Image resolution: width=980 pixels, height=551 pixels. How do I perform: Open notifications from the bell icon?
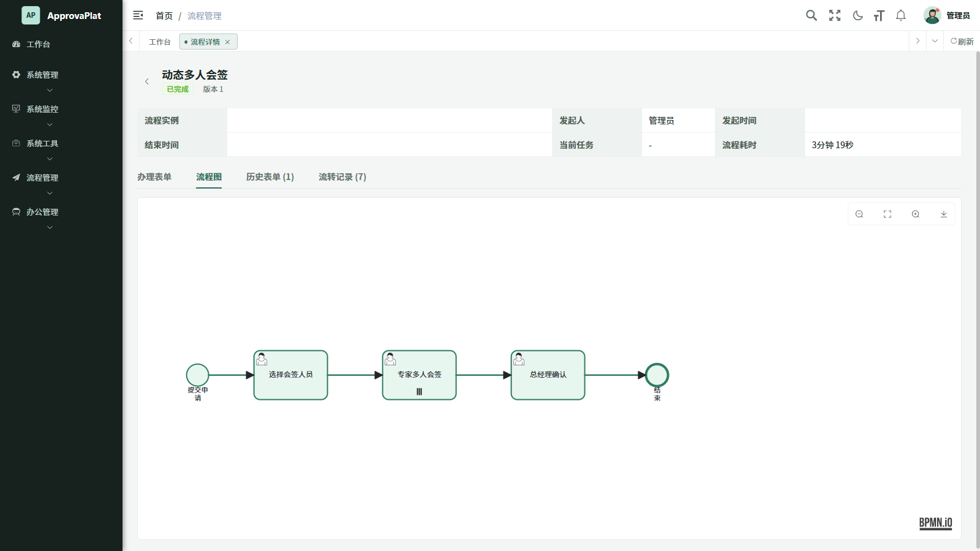901,15
